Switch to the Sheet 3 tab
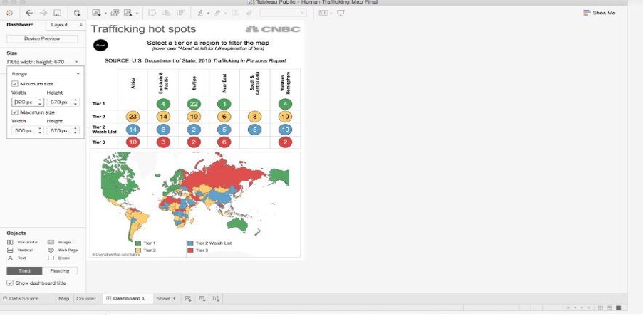 click(165, 298)
